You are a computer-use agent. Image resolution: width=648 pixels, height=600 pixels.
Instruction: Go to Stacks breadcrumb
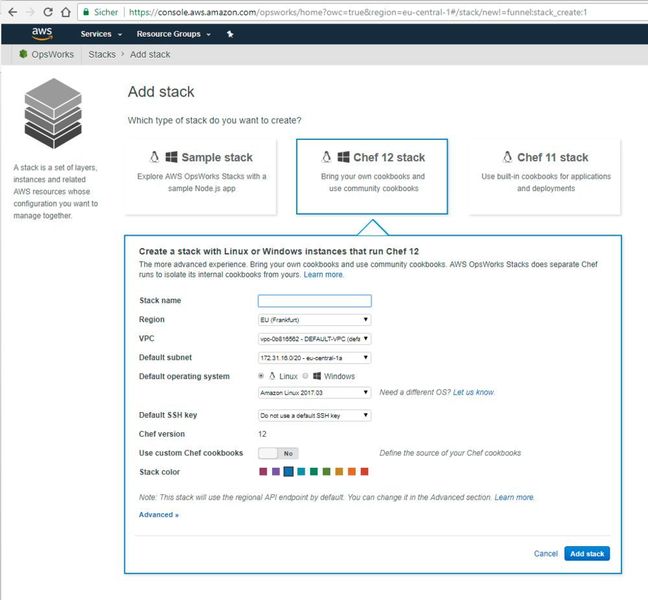pyautogui.click(x=102, y=54)
